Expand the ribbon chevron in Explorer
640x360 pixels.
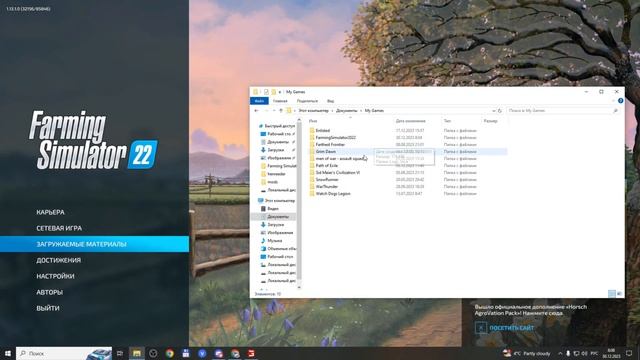613,101
